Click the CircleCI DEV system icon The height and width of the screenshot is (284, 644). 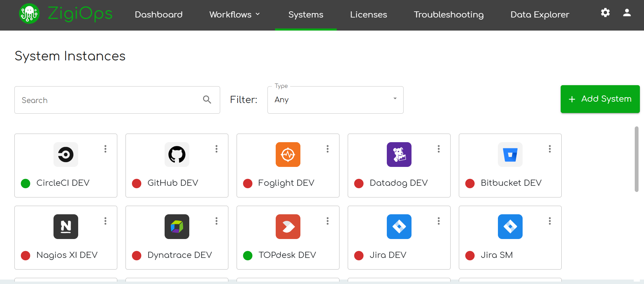coord(66,155)
